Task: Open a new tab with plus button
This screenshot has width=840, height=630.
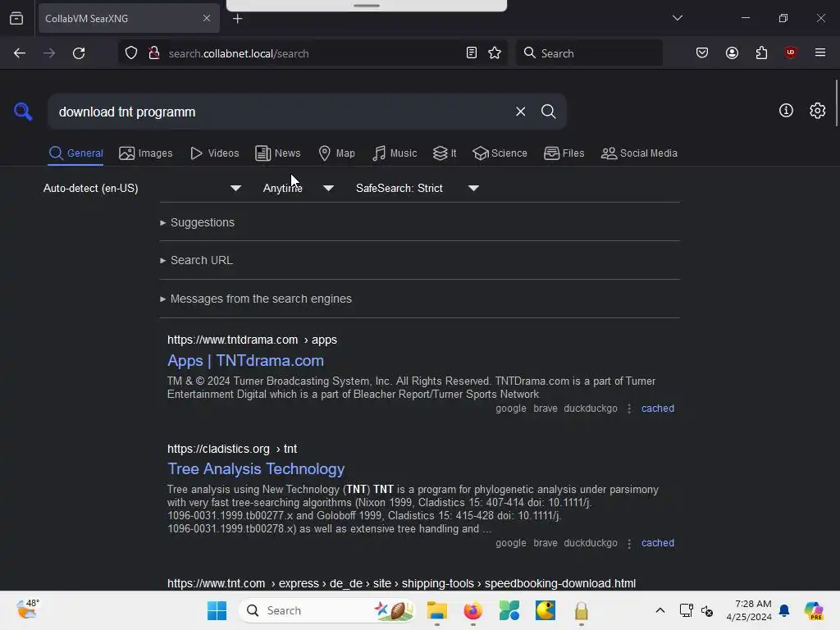Action: point(237,19)
